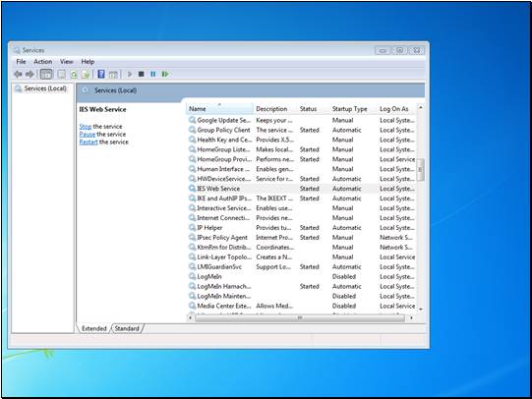Viewport: 532px width, 399px height.
Task: Select the IP Helper service row
Action: pyautogui.click(x=302, y=228)
